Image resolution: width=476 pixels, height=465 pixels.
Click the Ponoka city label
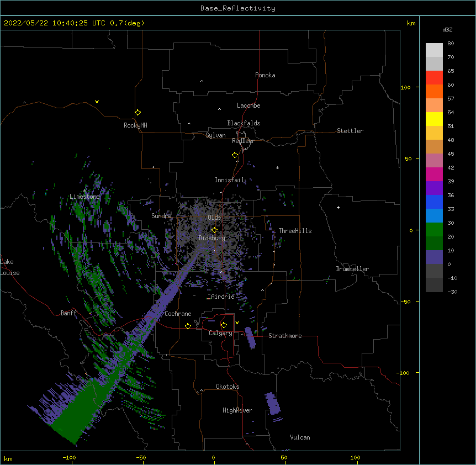(265, 75)
